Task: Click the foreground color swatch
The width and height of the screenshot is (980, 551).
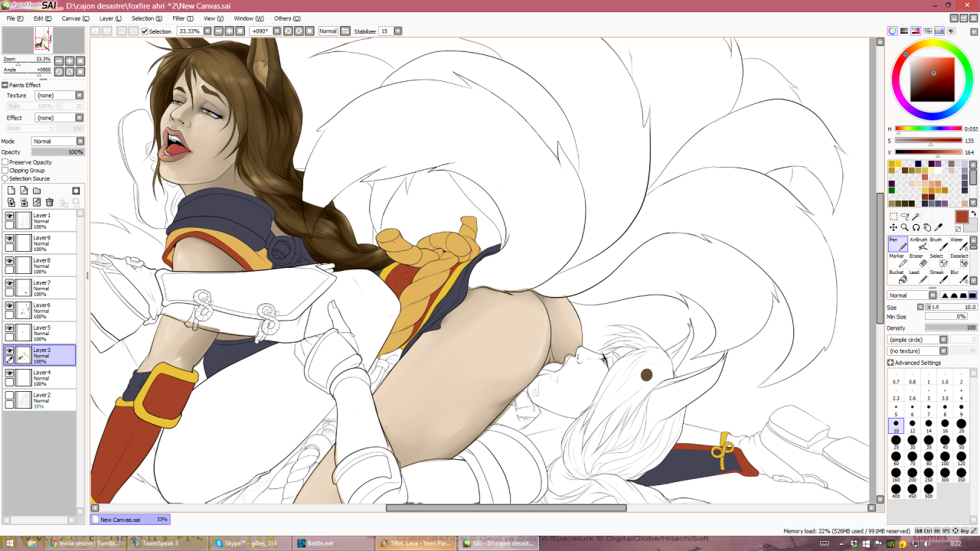Action: 962,217
